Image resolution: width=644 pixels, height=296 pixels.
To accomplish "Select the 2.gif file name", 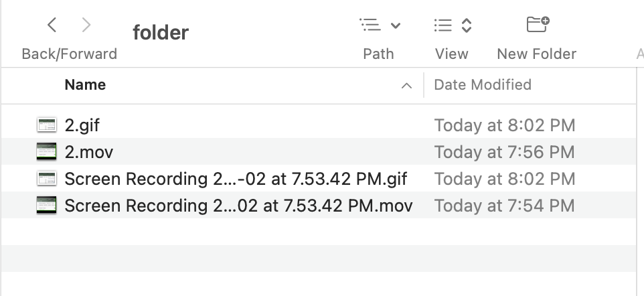I will (x=82, y=125).
